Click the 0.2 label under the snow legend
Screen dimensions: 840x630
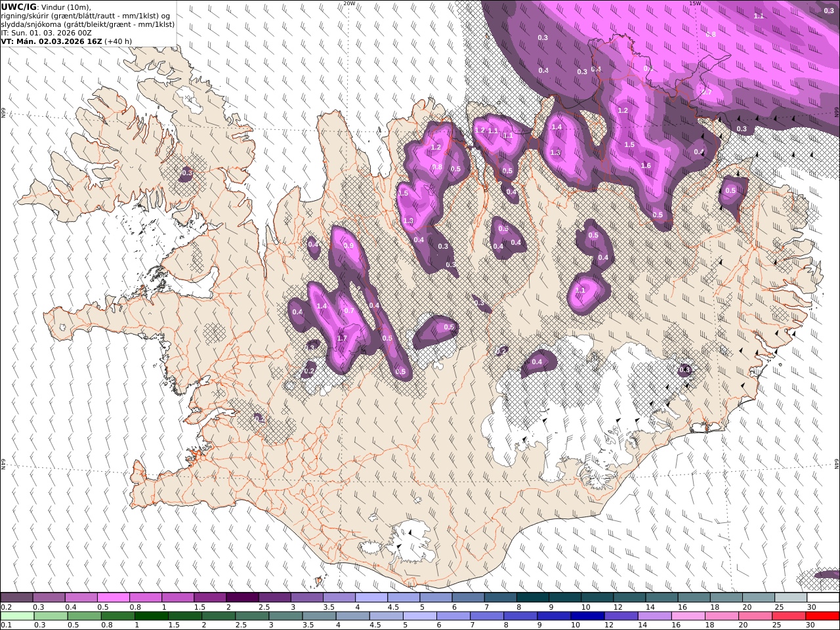tap(6, 607)
